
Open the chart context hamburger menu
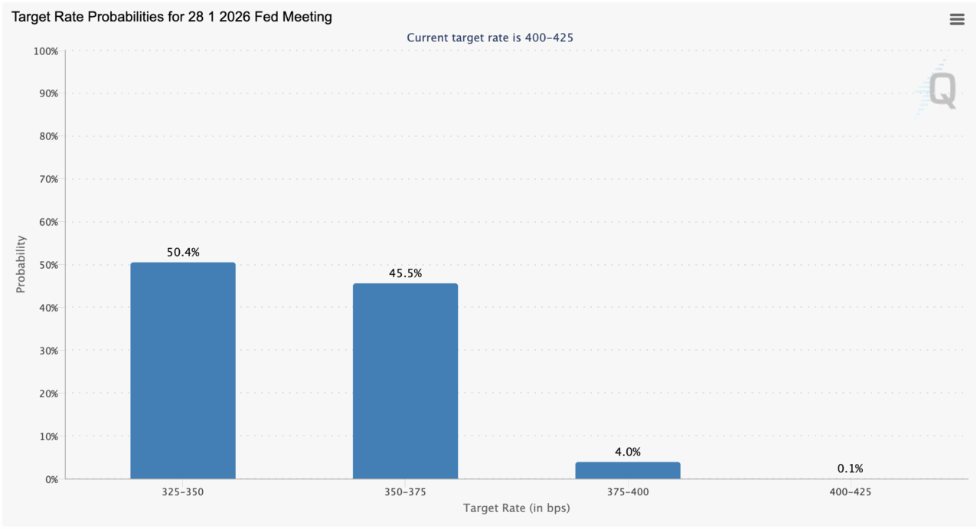click(956, 20)
